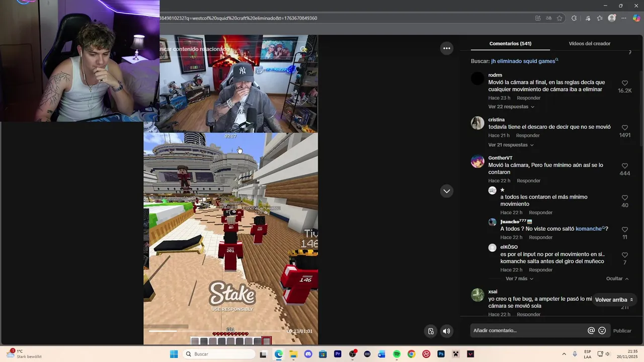Screen dimensions: 644x362
Task: Launch Minecraft from the taskbar
Action: click(x=456, y=354)
